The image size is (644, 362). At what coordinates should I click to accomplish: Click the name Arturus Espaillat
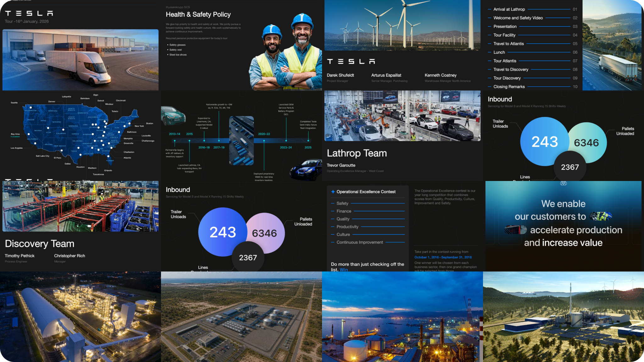(x=386, y=75)
